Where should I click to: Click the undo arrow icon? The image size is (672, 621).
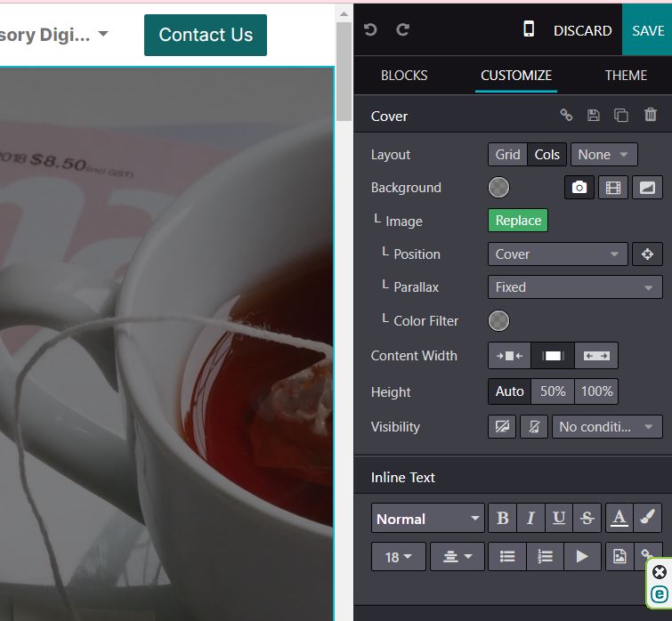tap(371, 30)
